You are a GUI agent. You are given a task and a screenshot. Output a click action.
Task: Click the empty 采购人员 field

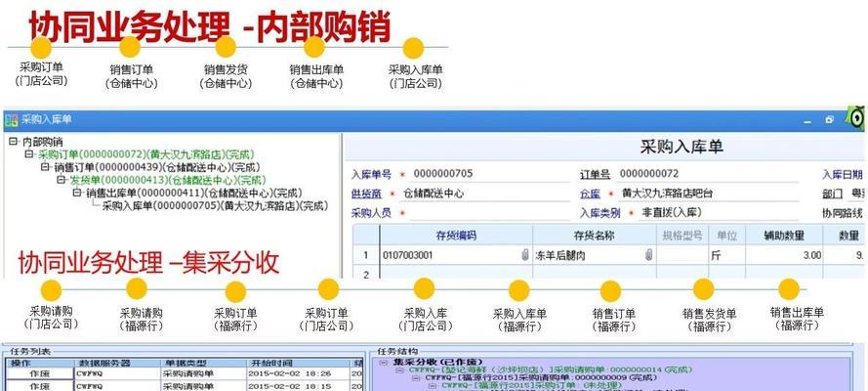pos(490,213)
